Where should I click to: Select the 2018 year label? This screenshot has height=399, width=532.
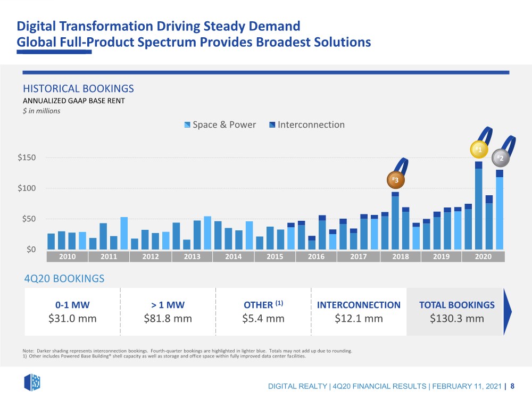point(401,256)
